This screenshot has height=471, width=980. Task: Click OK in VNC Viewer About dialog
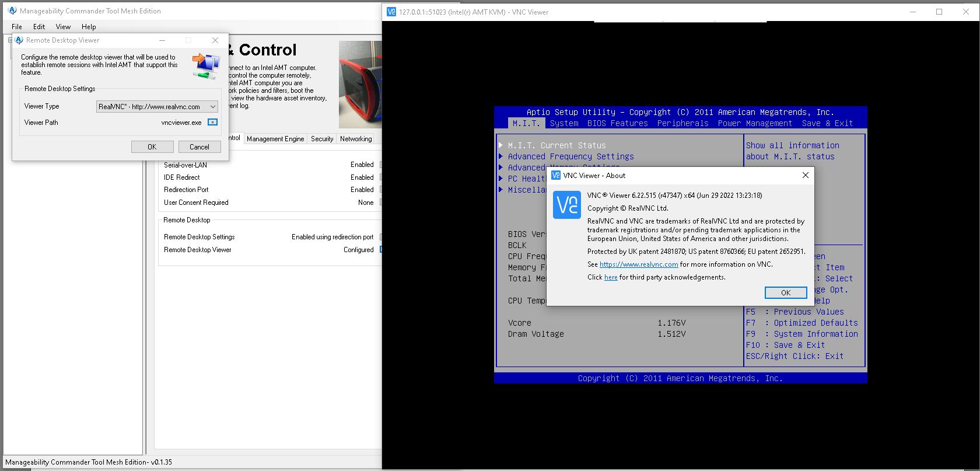click(786, 293)
